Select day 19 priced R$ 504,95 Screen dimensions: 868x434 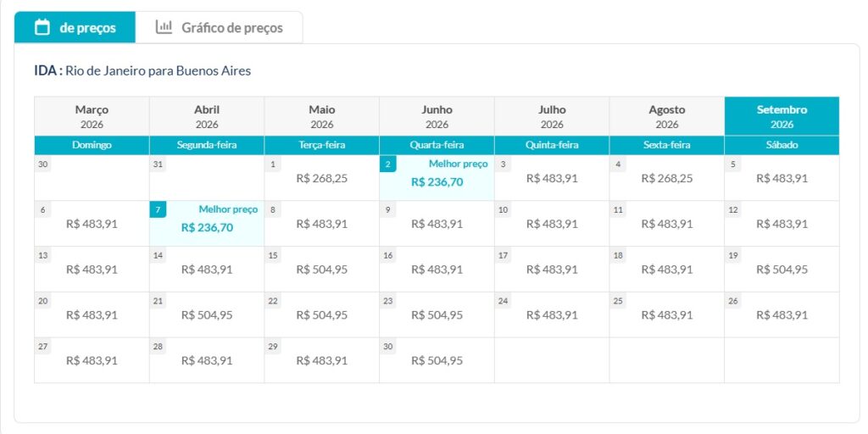coord(782,270)
